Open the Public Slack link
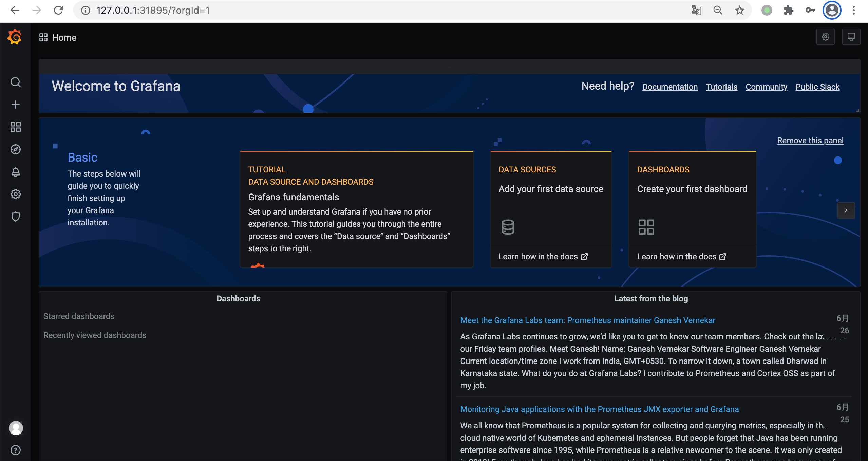 [817, 87]
